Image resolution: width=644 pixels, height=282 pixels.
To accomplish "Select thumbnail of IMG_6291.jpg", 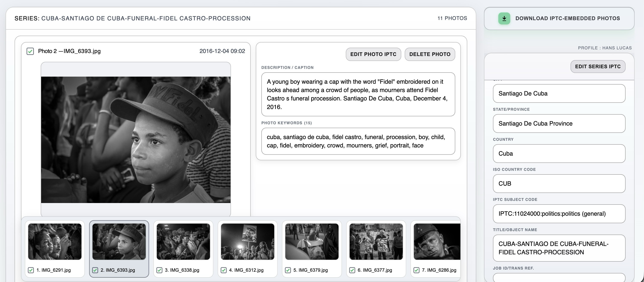I will point(55,242).
